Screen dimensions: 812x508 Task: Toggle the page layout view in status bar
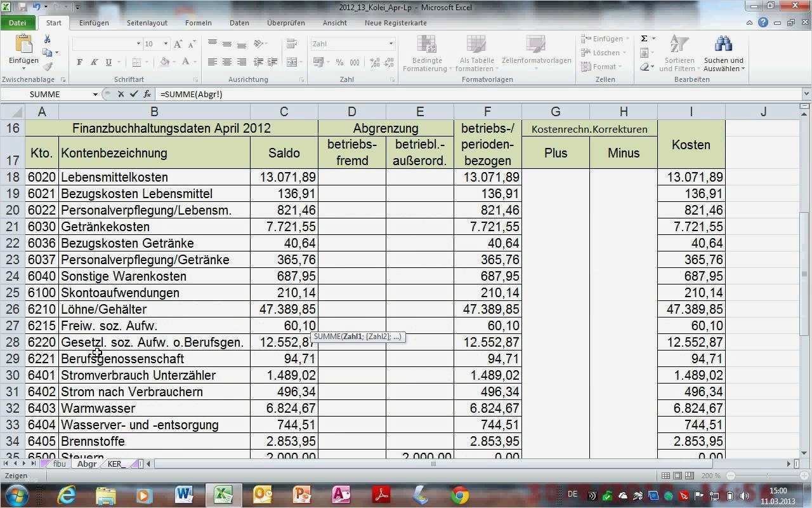pos(678,476)
